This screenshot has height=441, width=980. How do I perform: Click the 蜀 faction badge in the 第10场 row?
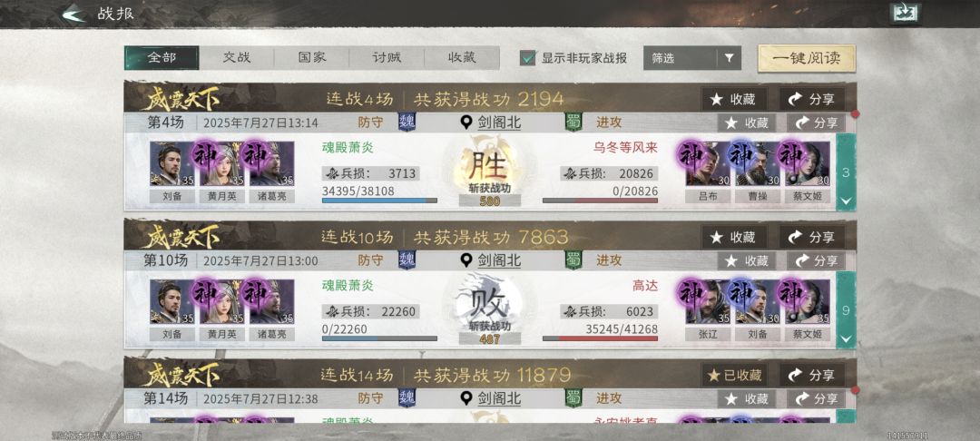(x=573, y=260)
